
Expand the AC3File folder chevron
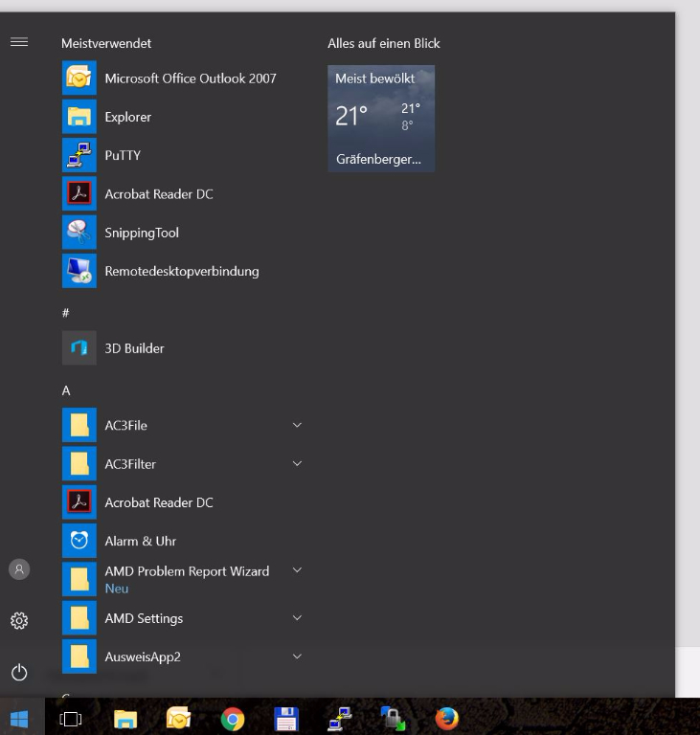tap(297, 425)
